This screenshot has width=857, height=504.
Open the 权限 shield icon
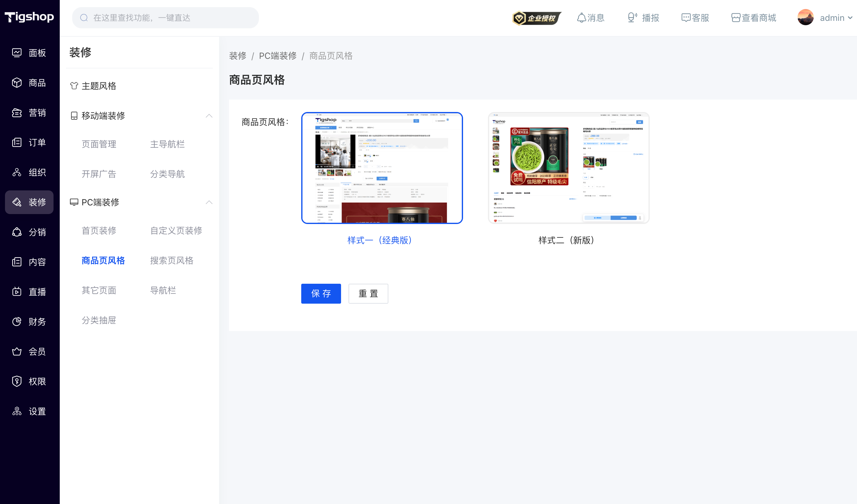(17, 381)
